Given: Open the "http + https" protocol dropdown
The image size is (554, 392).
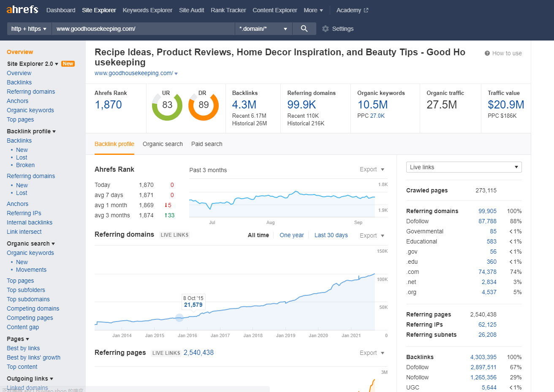Looking at the screenshot, I should click(29, 29).
